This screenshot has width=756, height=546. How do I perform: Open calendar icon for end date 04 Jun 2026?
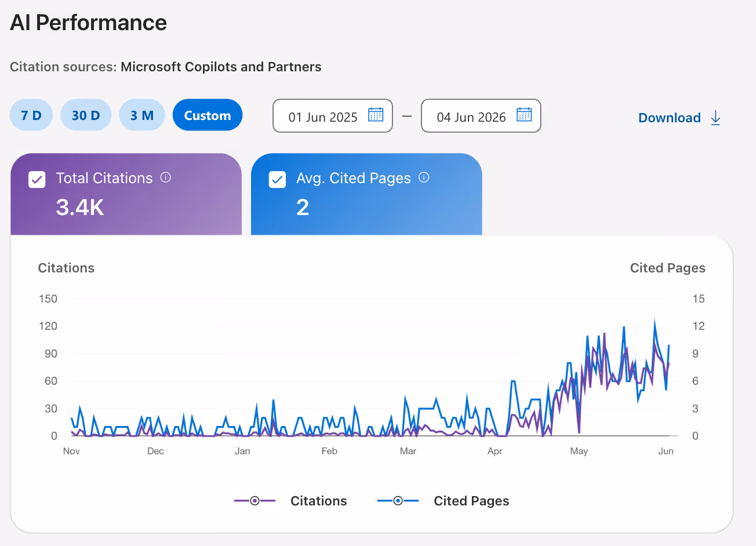pyautogui.click(x=524, y=115)
